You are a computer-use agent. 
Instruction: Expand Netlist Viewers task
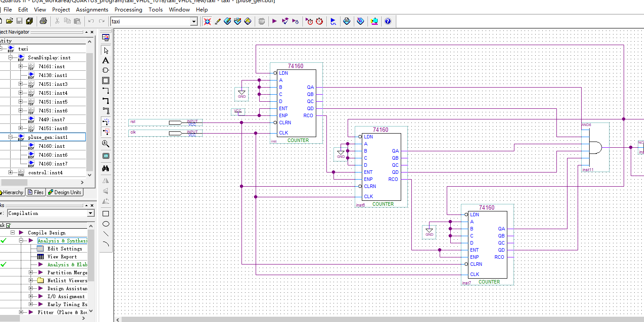pyautogui.click(x=31, y=280)
